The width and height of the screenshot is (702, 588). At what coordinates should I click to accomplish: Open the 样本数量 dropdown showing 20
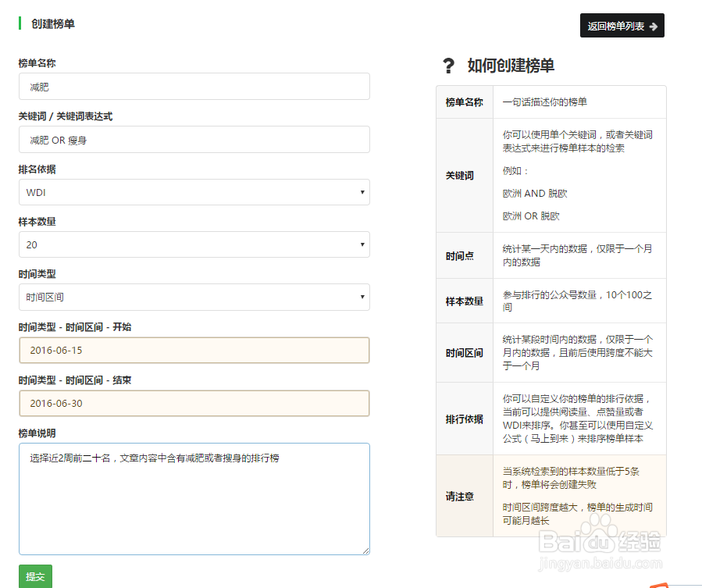click(194, 244)
